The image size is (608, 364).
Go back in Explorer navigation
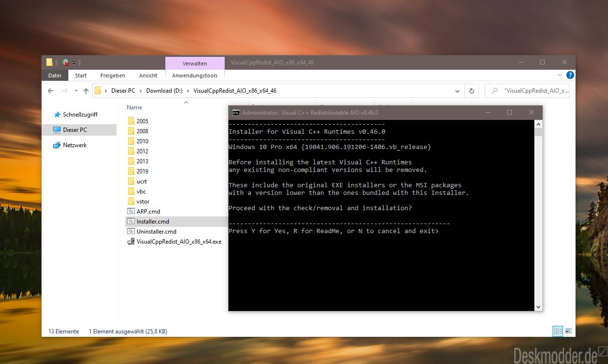pyautogui.click(x=51, y=91)
